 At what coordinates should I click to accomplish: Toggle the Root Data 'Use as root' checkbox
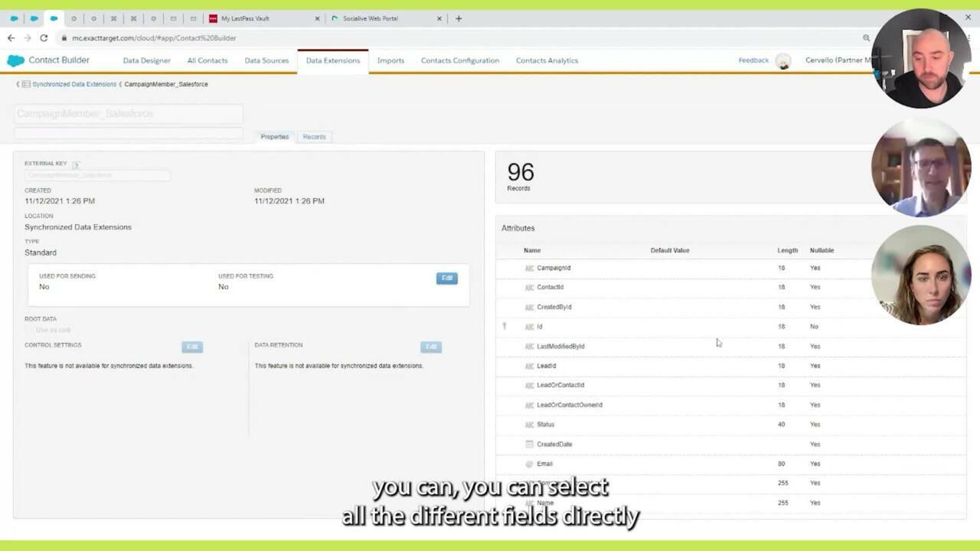point(30,330)
